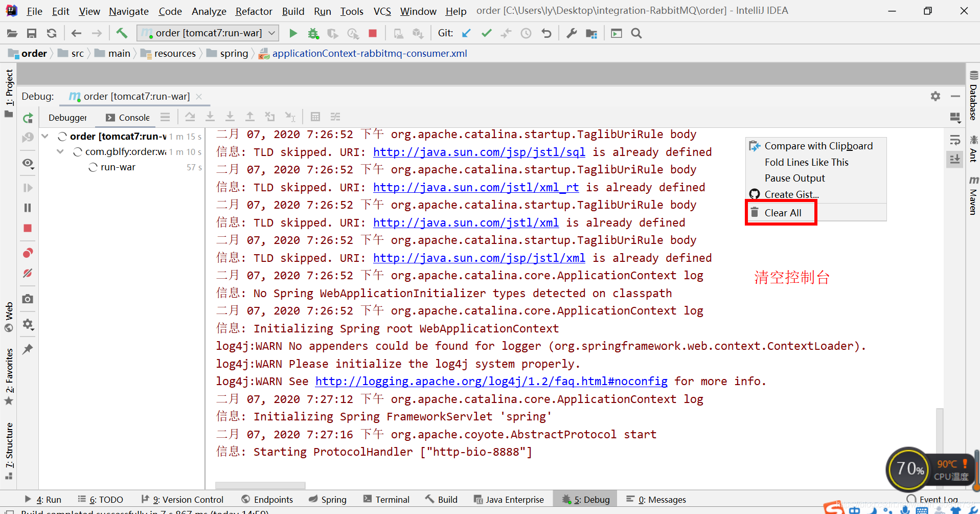
Task: Open Project Structure folder icon
Action: coord(591,33)
